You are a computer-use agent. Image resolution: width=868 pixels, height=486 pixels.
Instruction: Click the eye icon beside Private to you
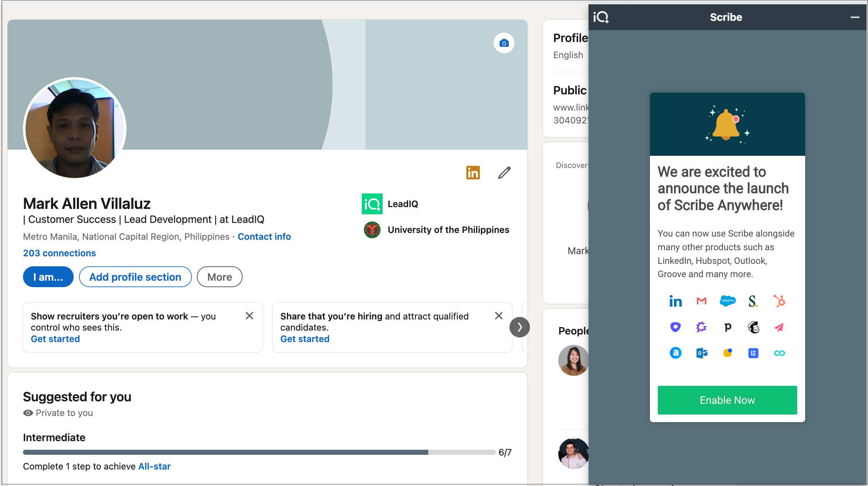pos(28,413)
